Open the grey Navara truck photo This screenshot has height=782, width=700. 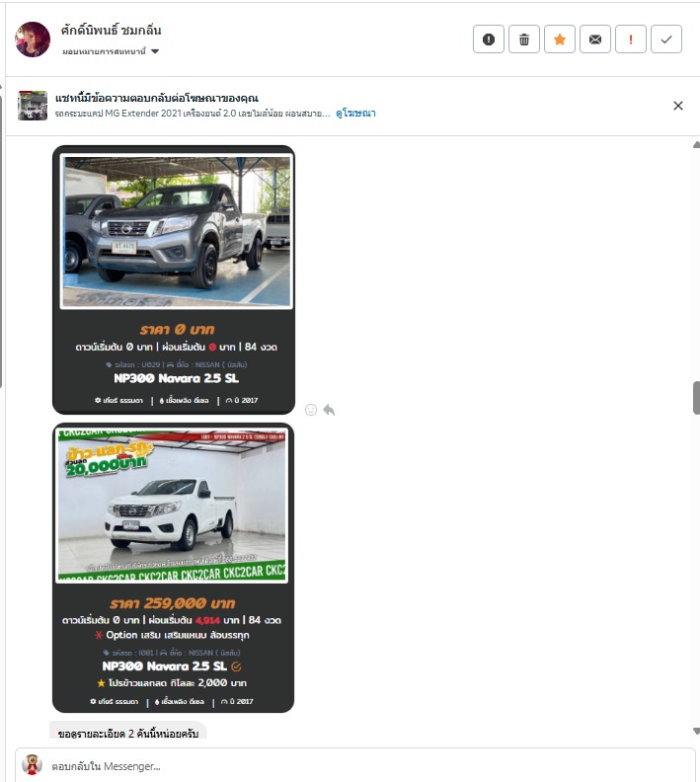pyautogui.click(x=177, y=231)
